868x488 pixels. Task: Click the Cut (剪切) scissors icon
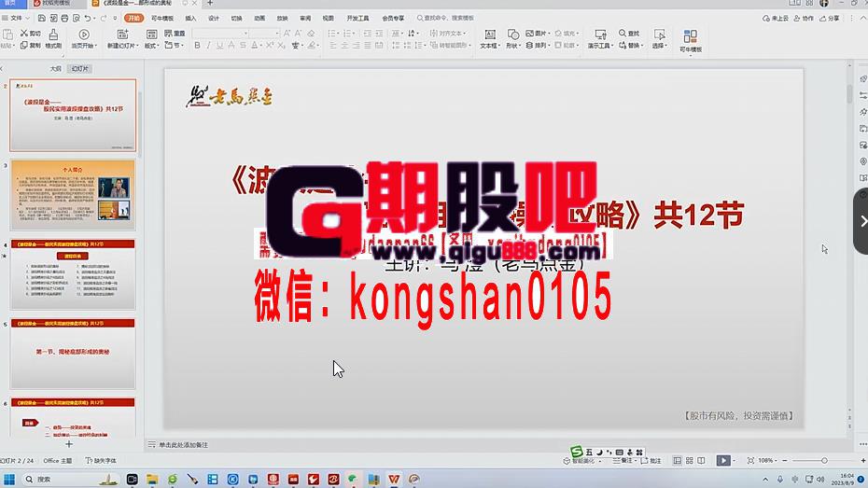click(x=24, y=34)
